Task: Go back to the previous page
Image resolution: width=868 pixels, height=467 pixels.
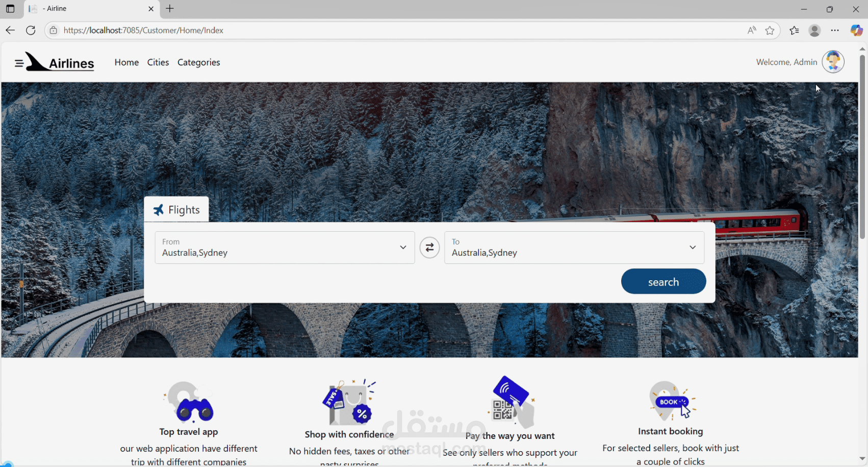Action: point(10,31)
